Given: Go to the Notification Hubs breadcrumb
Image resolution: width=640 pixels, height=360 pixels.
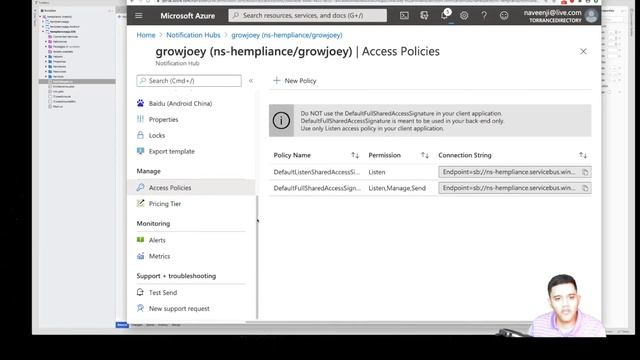Looking at the screenshot, I should click(x=193, y=35).
